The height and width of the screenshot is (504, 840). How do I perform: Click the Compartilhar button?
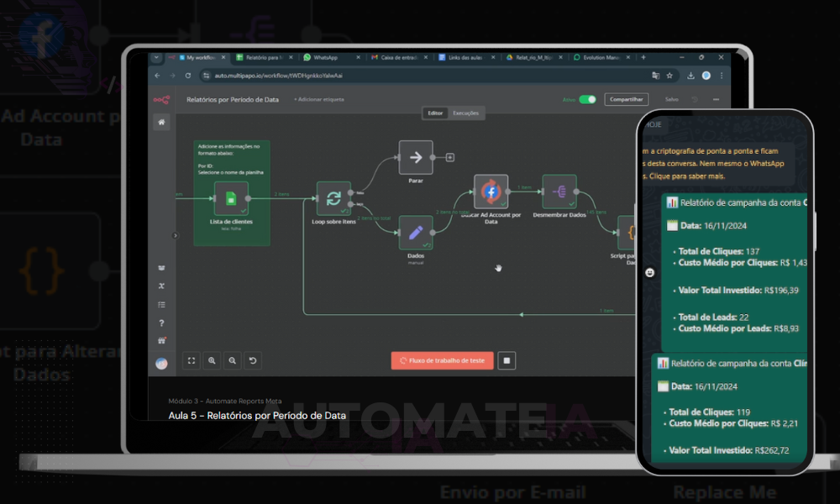628,99
